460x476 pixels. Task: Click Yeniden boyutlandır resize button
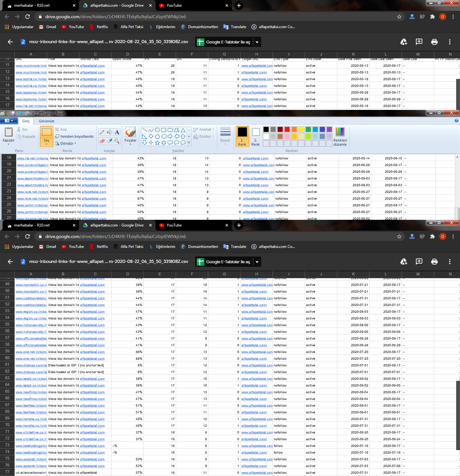pyautogui.click(x=74, y=136)
